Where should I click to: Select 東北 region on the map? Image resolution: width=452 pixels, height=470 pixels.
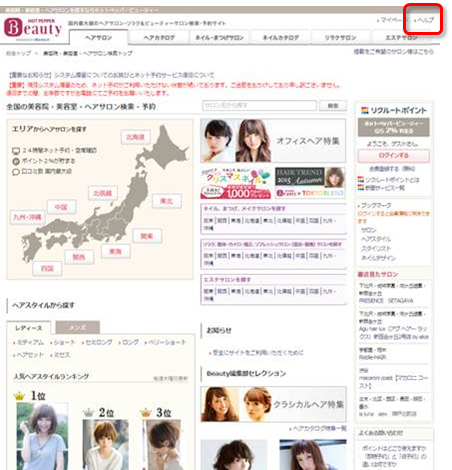click(x=166, y=201)
